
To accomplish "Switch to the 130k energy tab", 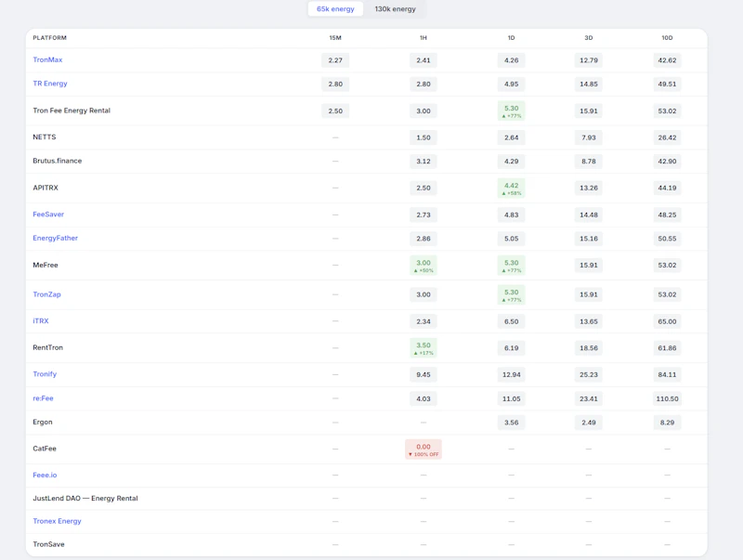I will pyautogui.click(x=396, y=9).
